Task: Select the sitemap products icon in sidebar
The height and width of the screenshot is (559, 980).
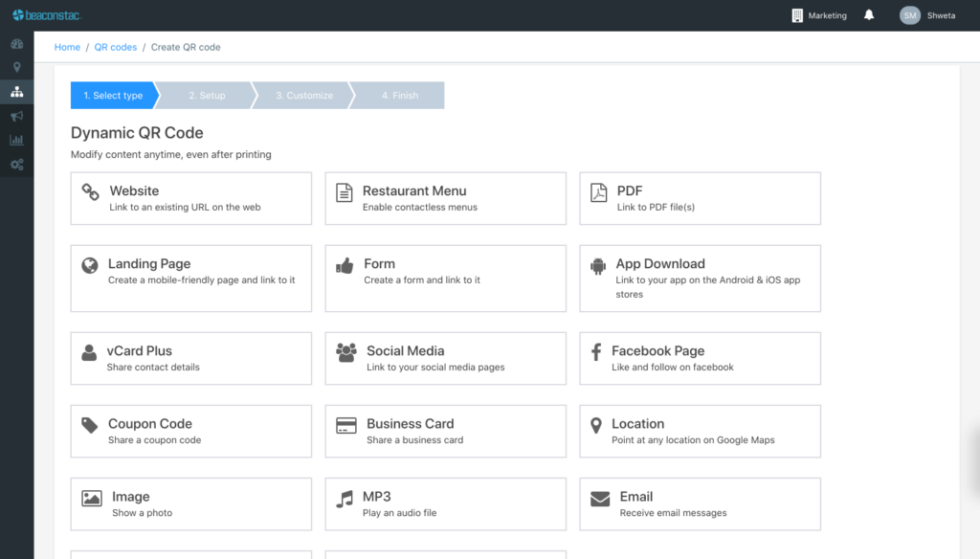Action: (17, 92)
